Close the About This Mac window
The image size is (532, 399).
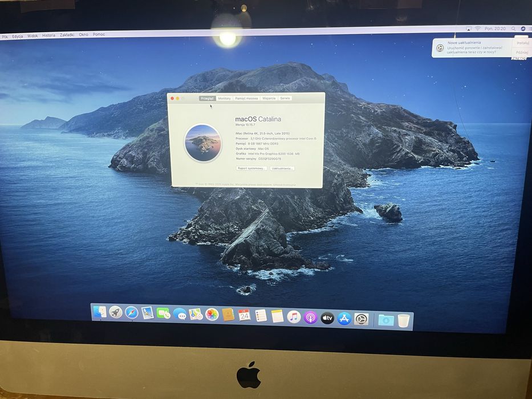(x=172, y=99)
